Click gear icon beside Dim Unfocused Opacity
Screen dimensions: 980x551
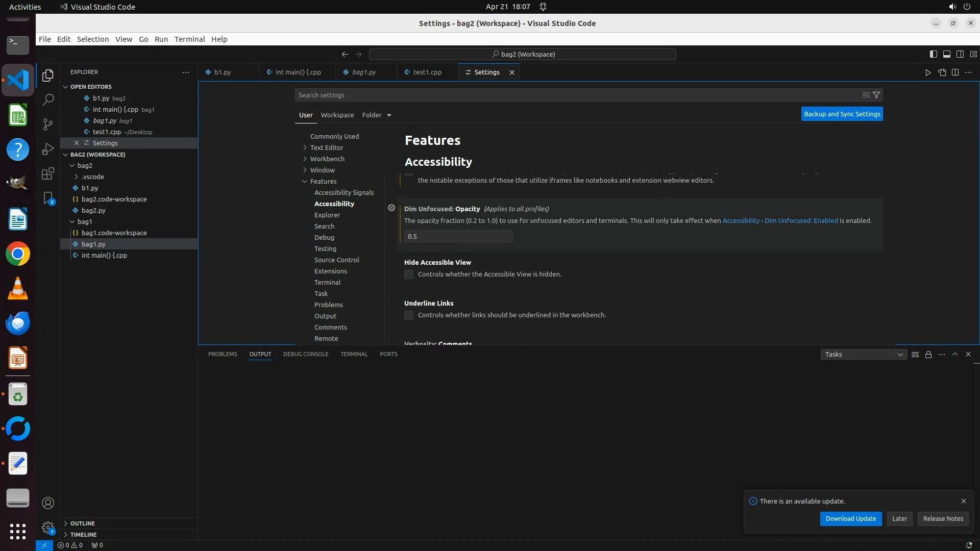click(391, 208)
